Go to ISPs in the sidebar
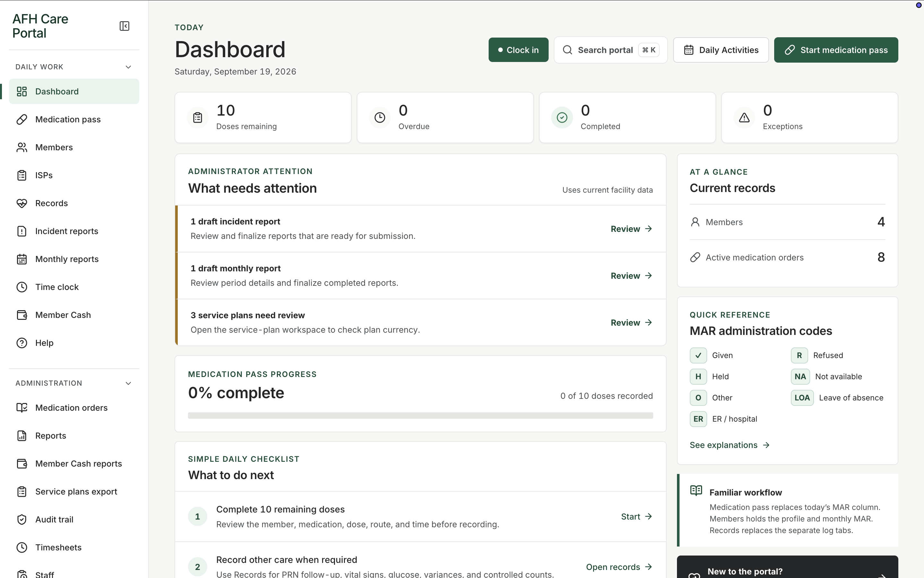The image size is (924, 578). (74, 175)
